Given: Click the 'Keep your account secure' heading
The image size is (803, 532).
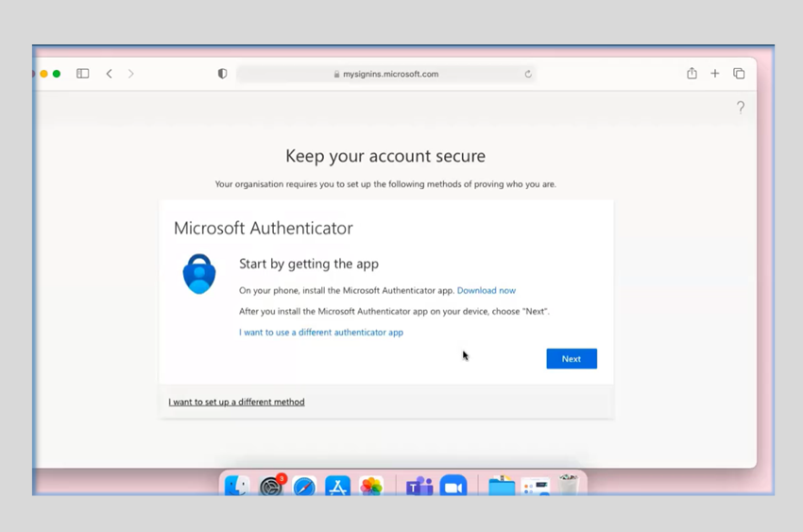Looking at the screenshot, I should coord(385,156).
